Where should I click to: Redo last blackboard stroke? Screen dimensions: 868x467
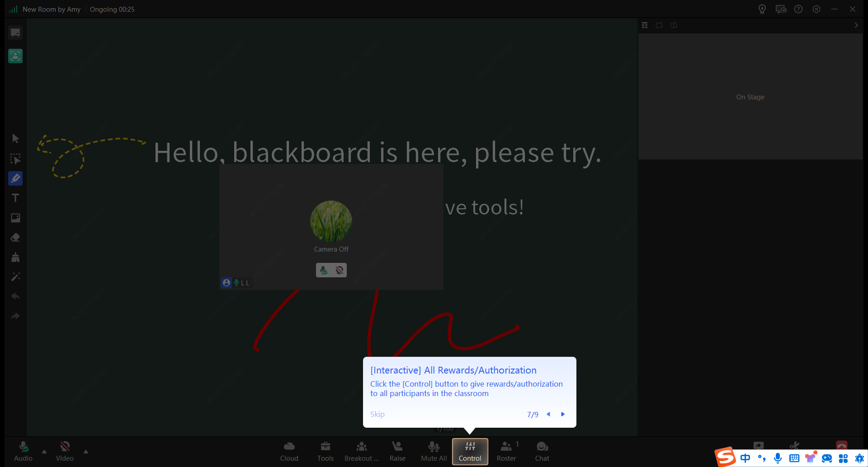click(15, 316)
